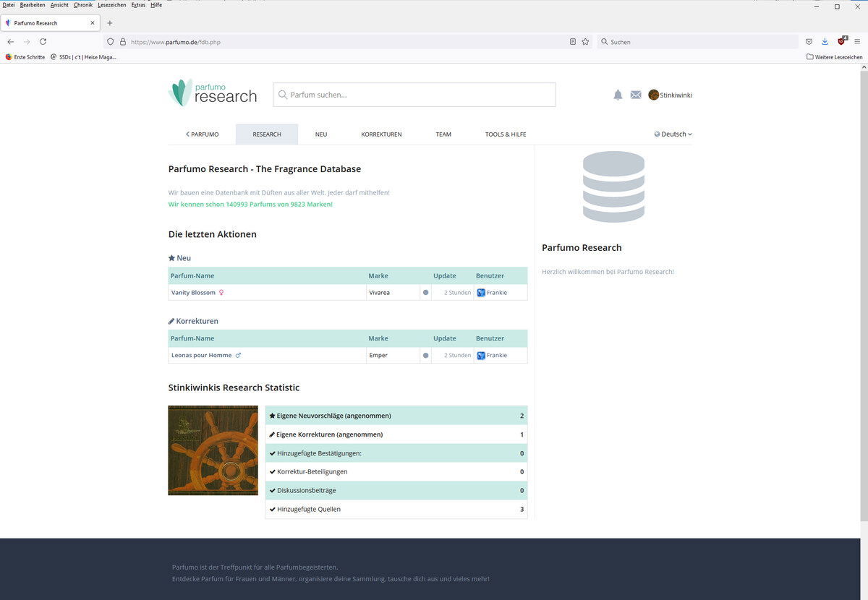Reload the page with the refresh button
The height and width of the screenshot is (600, 868).
[x=43, y=42]
